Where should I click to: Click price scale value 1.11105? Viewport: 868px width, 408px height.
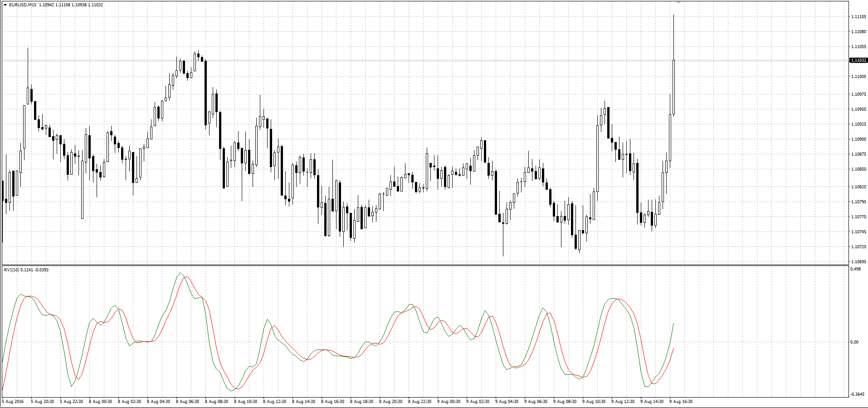point(858,17)
